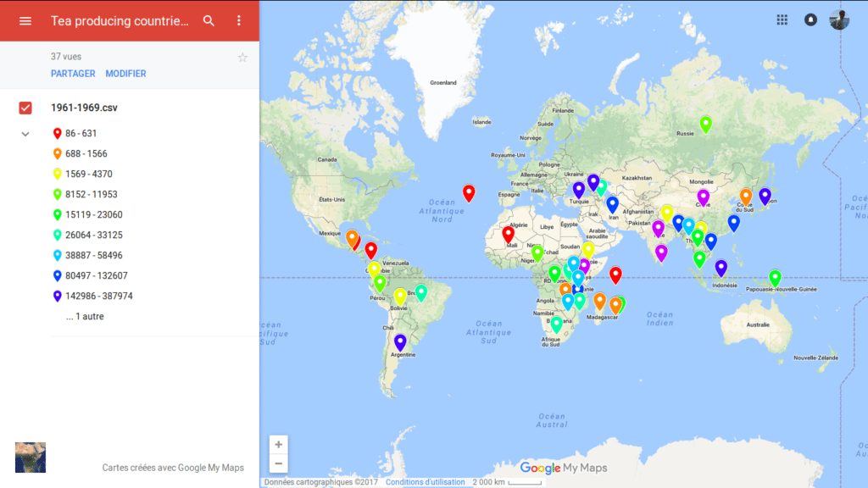This screenshot has width=868, height=488.
Task: Click the green marker over Russia
Action: click(x=706, y=124)
